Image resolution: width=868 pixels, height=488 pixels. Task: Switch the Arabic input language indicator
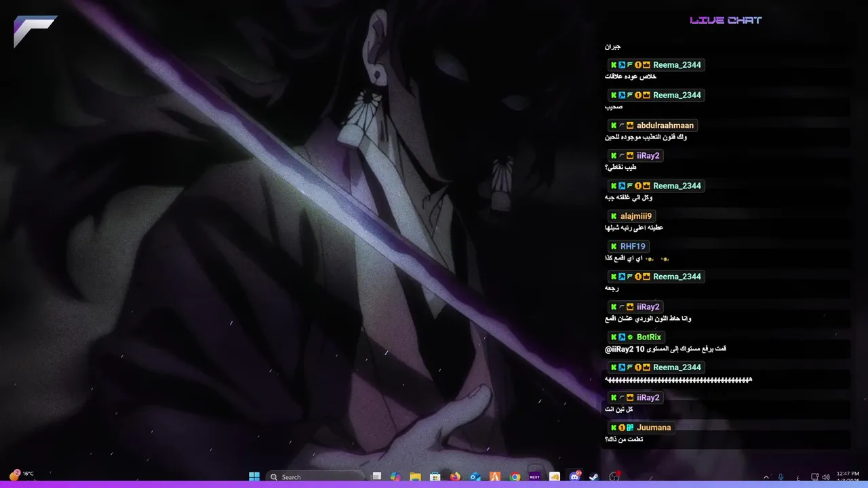(797, 477)
